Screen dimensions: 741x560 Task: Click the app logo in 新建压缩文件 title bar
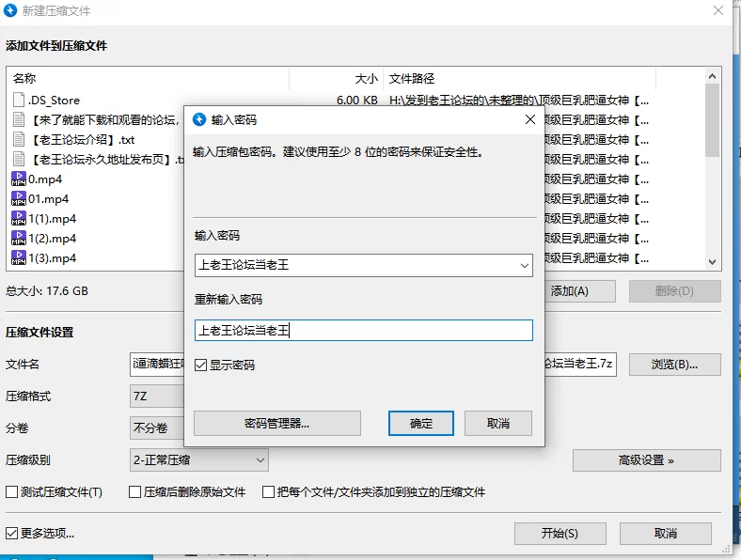10,10
